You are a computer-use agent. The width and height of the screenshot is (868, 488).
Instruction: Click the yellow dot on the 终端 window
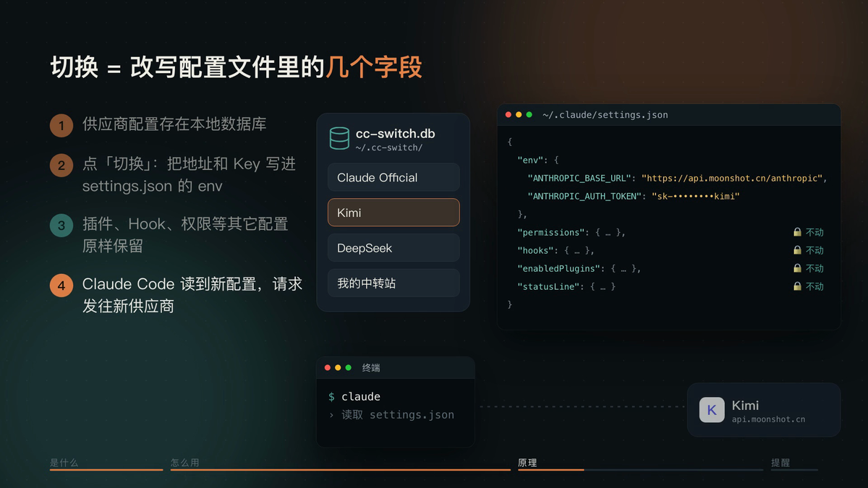coord(338,368)
